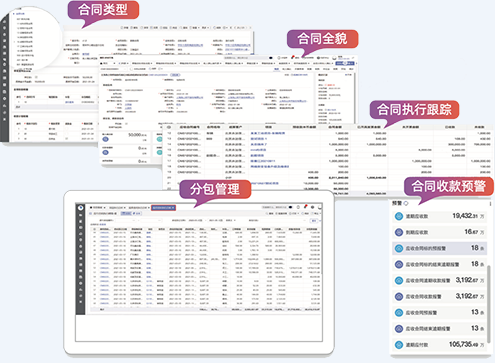This screenshot has height=363, width=495.
Task: Select the top blue node in contract type tree
Action: pos(19,14)
